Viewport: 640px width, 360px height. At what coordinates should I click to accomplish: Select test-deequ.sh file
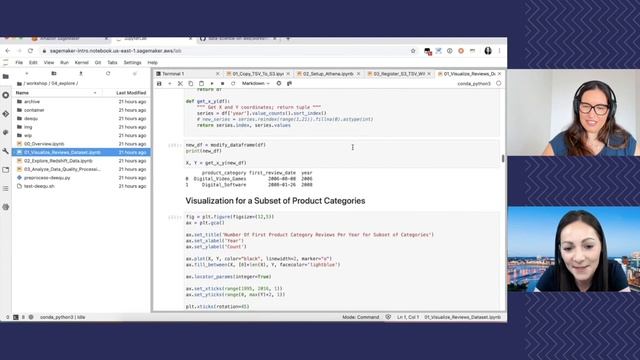tap(81, 187)
